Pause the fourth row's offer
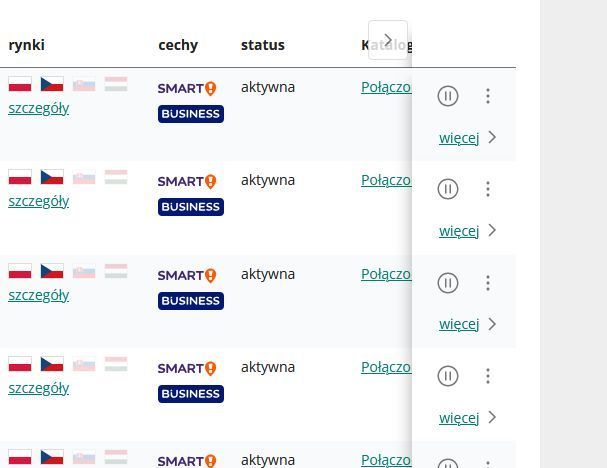 click(448, 376)
